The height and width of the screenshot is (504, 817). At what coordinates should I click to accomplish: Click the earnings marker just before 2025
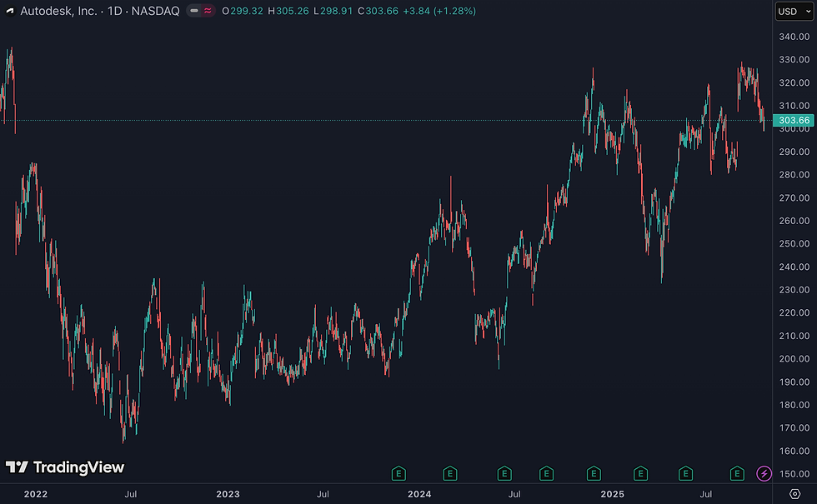(594, 474)
